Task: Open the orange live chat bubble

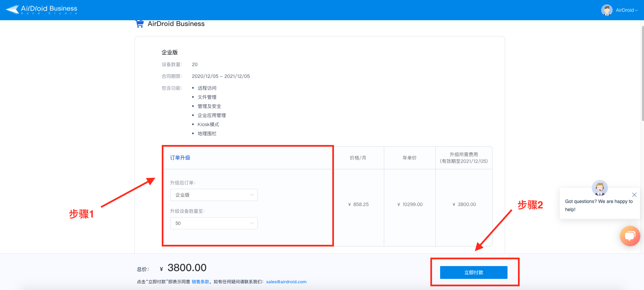Action: pyautogui.click(x=630, y=236)
